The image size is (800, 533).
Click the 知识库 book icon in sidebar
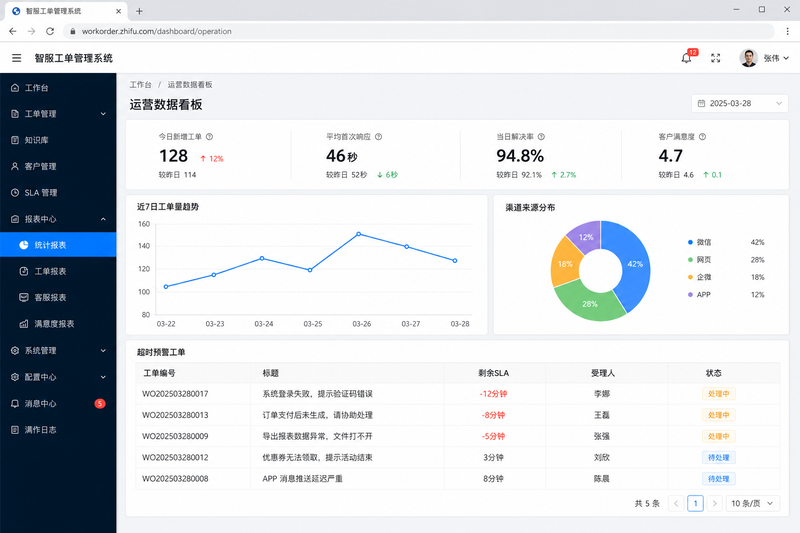15,140
